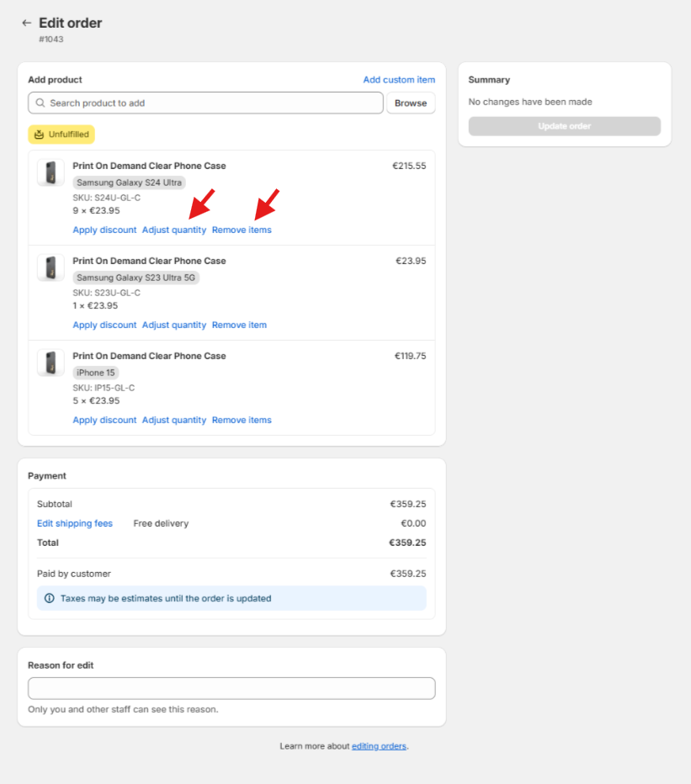Viewport: 691px width, 784px height.
Task: Adjust quantity for the S23 Ultra 5G case
Action: point(174,326)
